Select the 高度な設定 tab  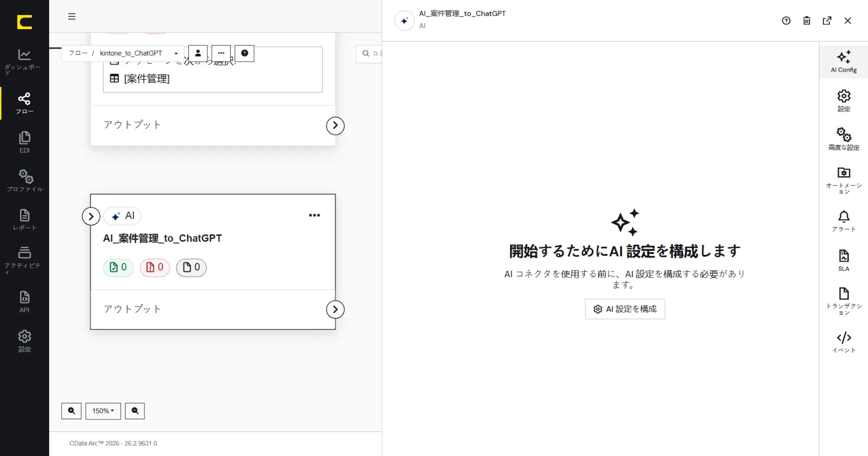click(843, 139)
